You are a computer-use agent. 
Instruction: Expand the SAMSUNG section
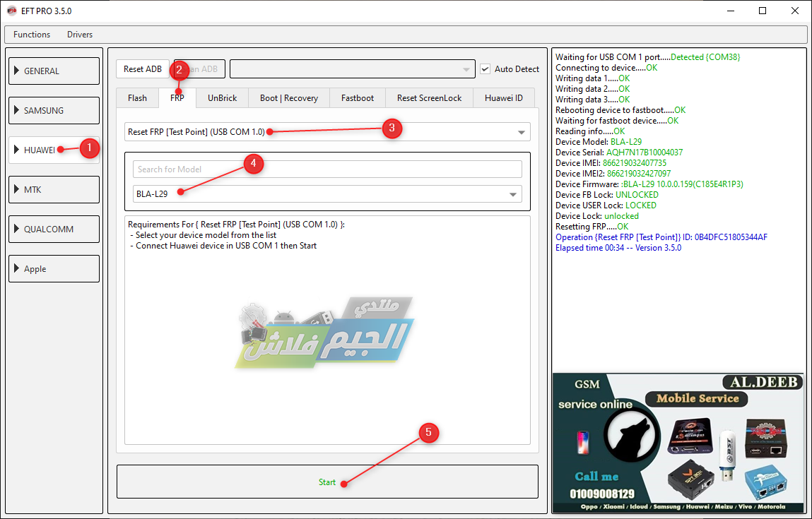54,111
